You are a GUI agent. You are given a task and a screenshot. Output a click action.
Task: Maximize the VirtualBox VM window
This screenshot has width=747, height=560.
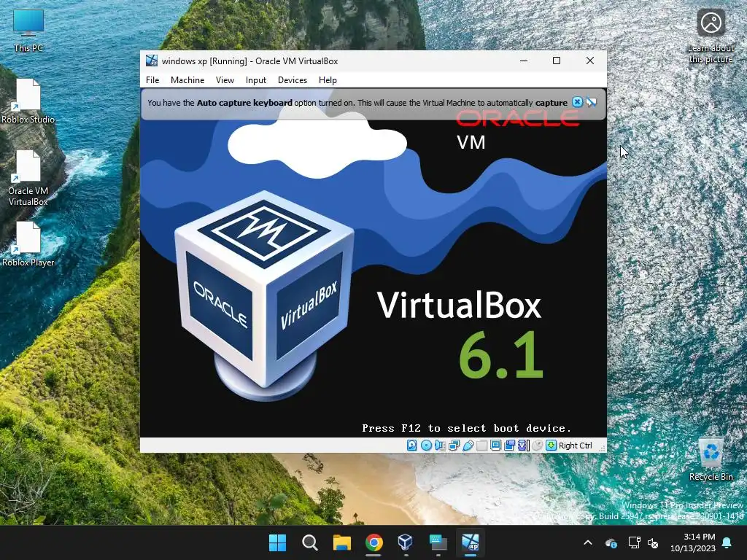point(557,61)
